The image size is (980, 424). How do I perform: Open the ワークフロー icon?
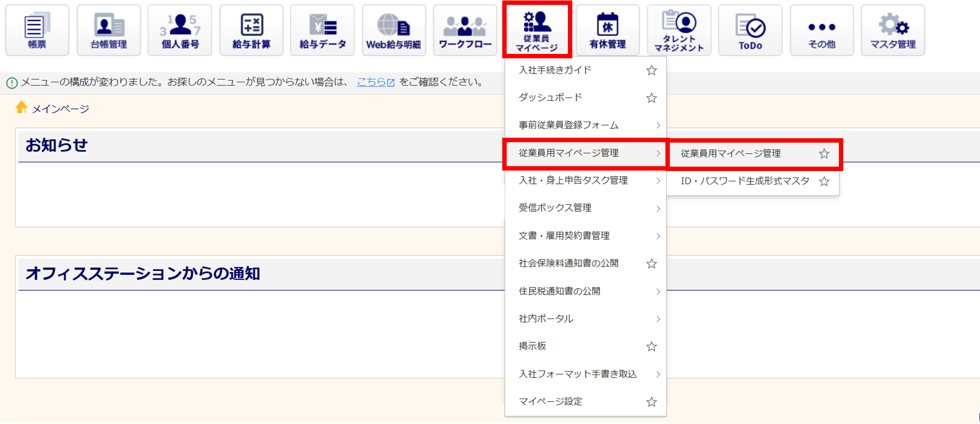[x=465, y=30]
